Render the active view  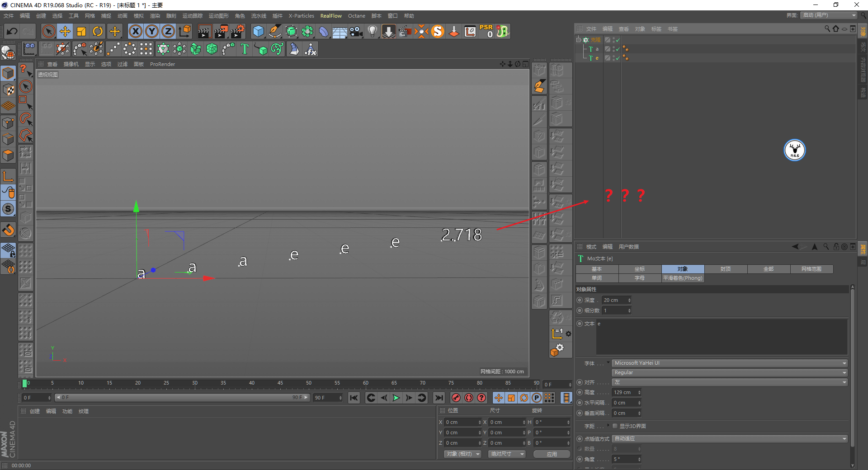[x=204, y=31]
